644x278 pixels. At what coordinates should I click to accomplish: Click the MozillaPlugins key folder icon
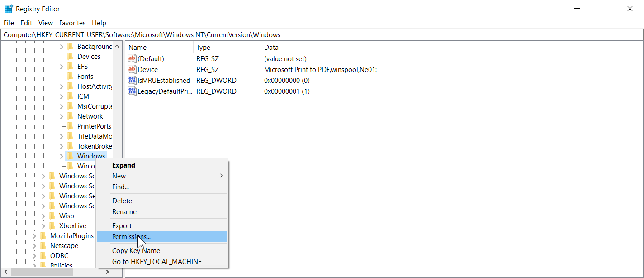pos(43,236)
